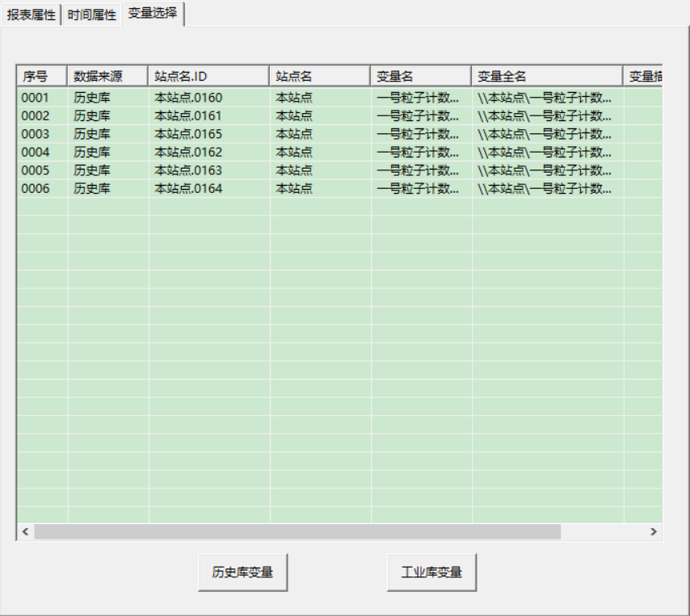
Task: Switch to the 报表属性 tab
Action: point(32,15)
